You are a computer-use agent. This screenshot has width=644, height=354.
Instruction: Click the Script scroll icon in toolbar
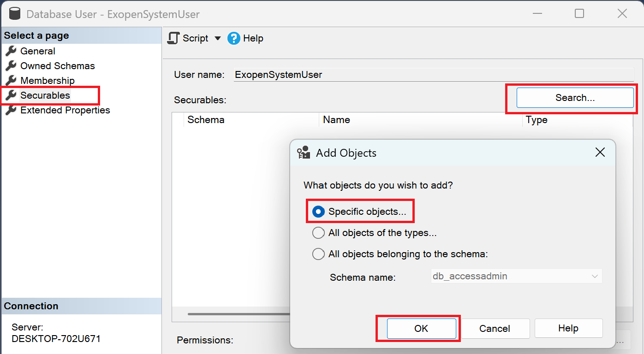(x=173, y=38)
